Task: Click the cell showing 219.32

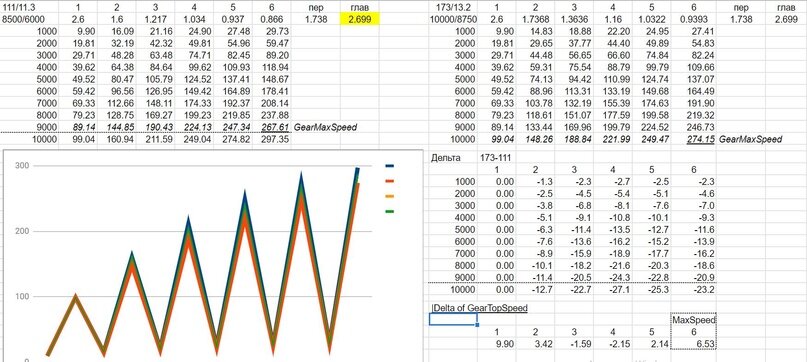Action: pyautogui.click(x=693, y=115)
